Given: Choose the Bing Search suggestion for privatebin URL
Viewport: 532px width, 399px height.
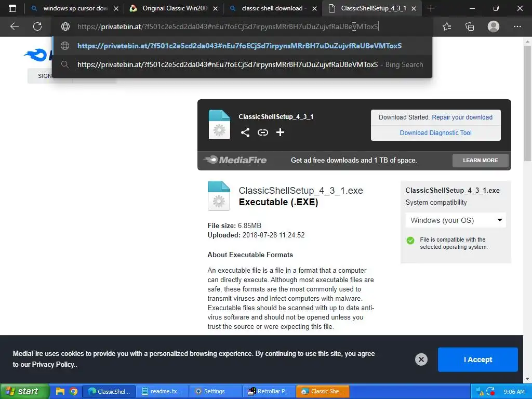Looking at the screenshot, I should tap(242, 64).
